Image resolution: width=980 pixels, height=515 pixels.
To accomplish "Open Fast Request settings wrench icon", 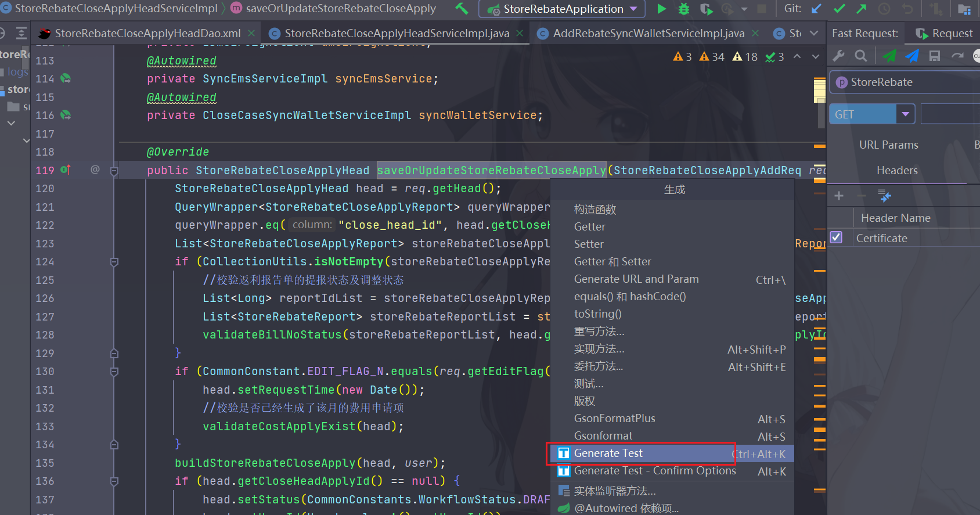I will point(838,56).
